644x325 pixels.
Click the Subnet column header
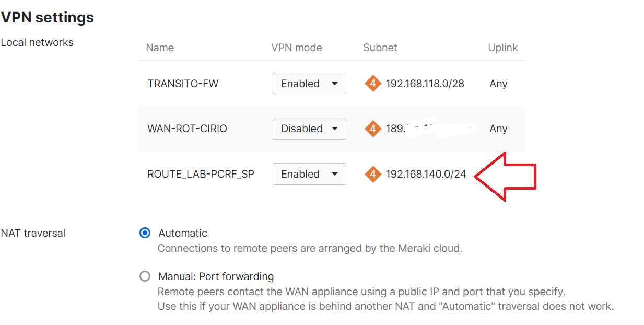[380, 48]
